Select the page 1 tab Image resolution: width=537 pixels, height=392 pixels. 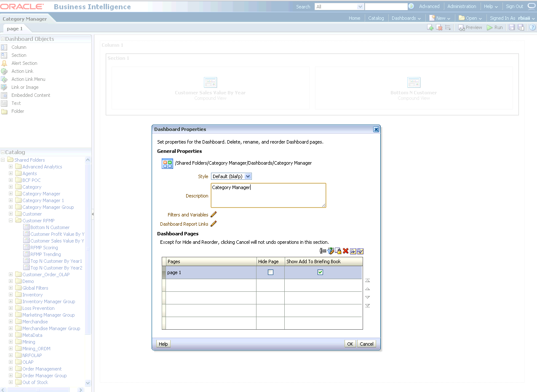coord(15,29)
